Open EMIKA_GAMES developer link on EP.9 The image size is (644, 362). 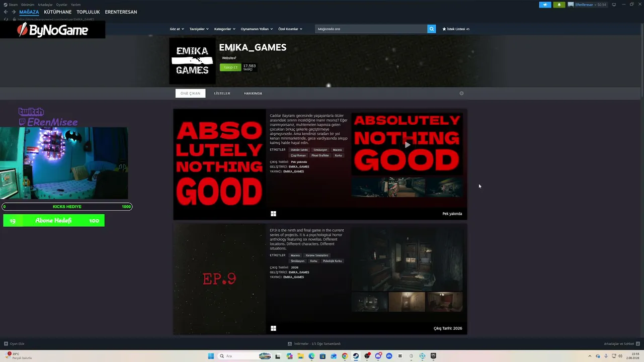click(299, 272)
